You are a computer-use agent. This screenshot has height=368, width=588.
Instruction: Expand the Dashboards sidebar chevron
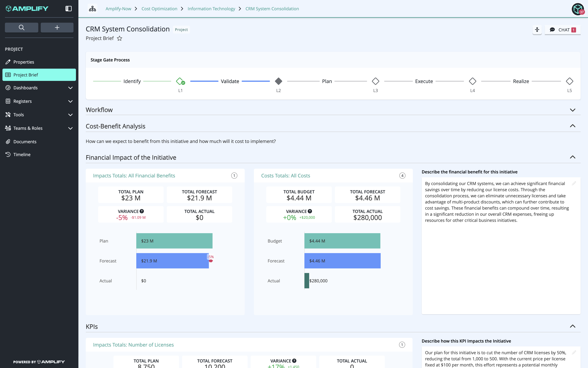point(70,88)
